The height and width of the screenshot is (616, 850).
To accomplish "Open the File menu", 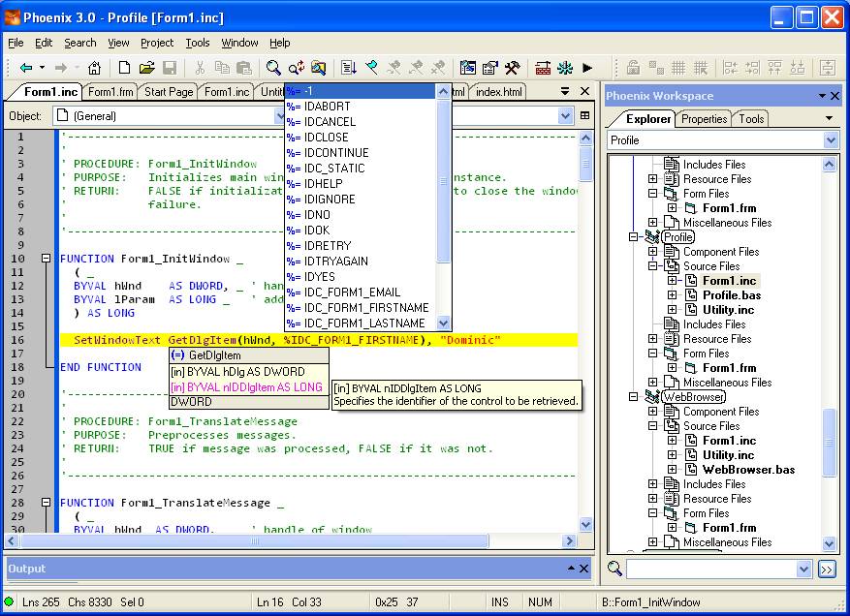I will [16, 43].
